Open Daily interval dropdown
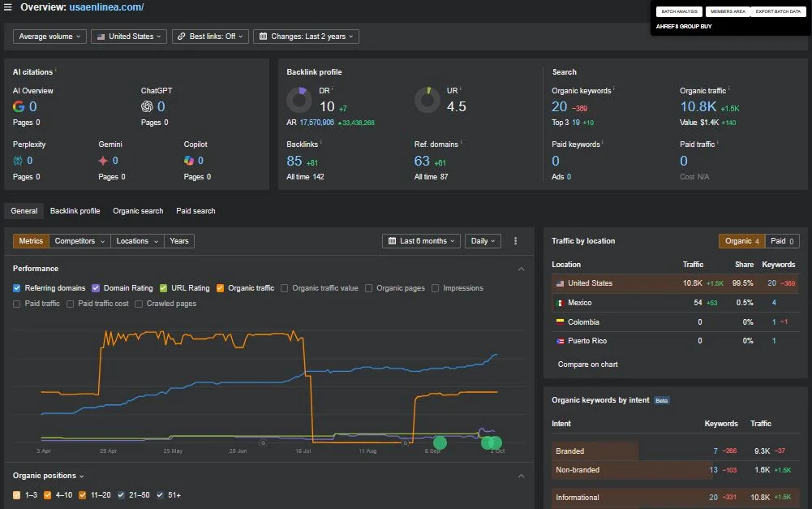 pos(483,241)
